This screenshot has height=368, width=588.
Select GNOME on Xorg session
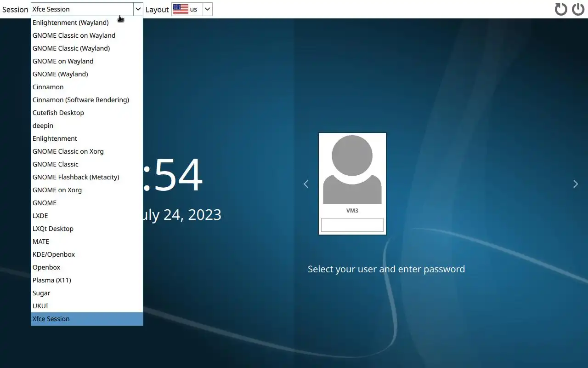87,190
